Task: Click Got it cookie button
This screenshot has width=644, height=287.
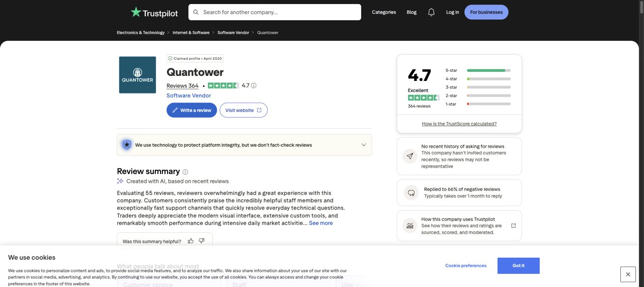Action: [x=519, y=266]
